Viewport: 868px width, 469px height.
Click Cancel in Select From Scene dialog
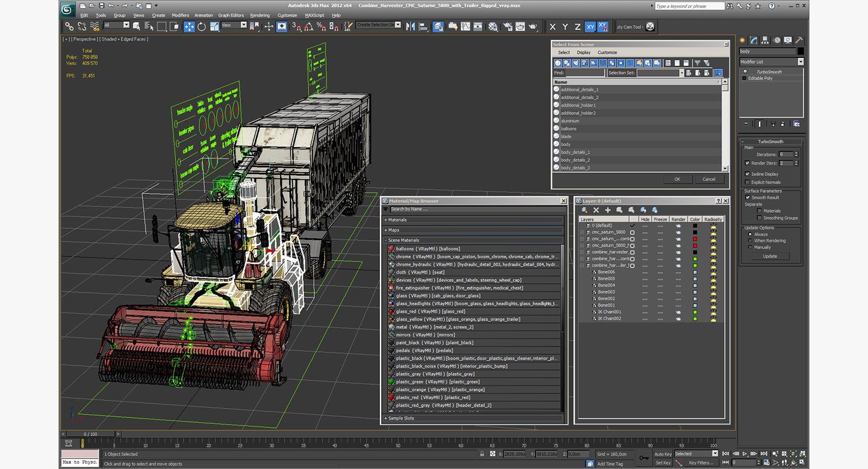[708, 179]
